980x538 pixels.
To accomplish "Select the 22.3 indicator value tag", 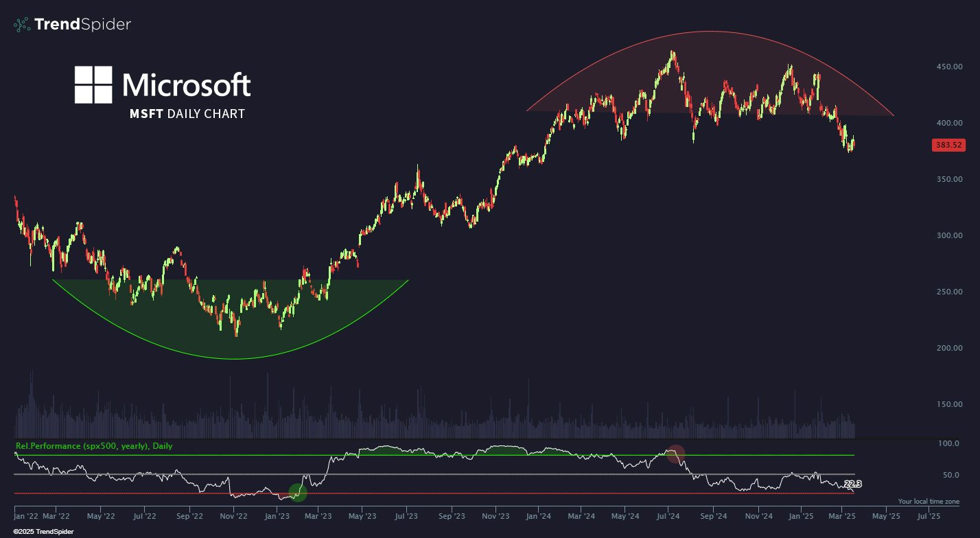I will tap(852, 484).
